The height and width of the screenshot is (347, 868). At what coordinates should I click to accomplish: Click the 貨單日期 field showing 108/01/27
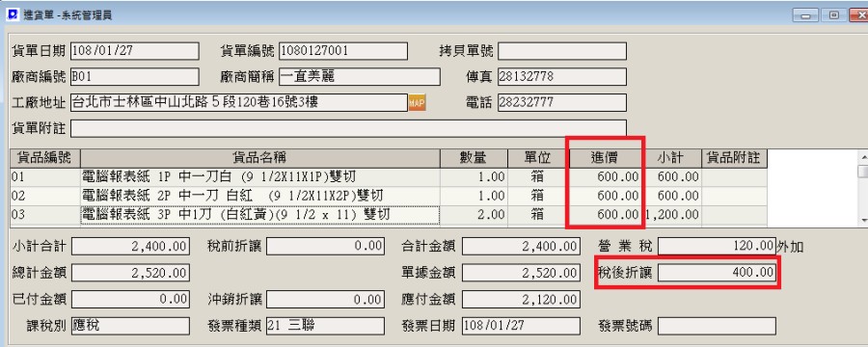tap(134, 51)
